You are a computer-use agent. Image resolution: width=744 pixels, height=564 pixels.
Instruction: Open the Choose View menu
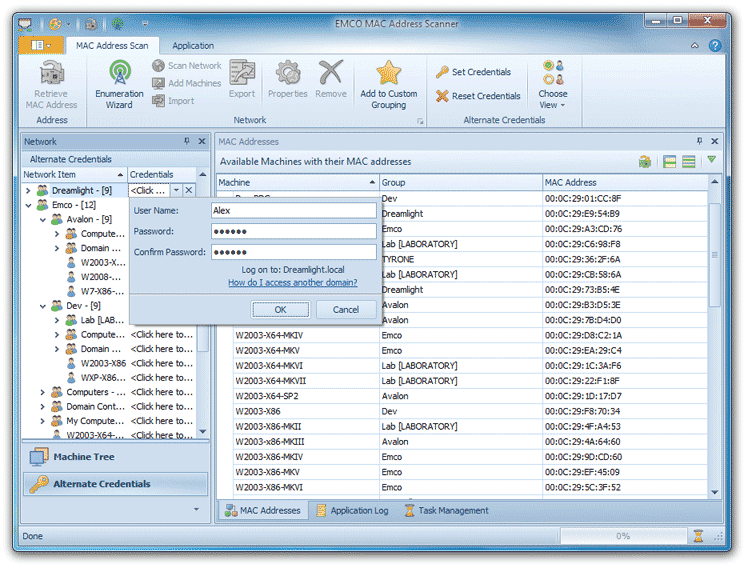tap(553, 85)
